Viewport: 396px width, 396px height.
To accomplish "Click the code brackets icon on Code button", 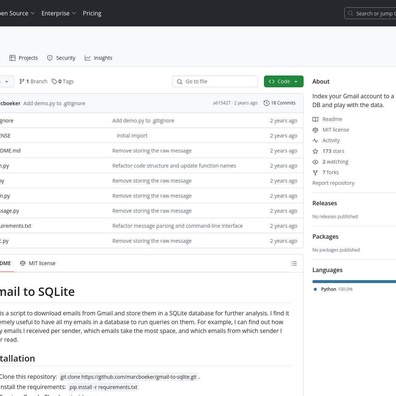I will 272,81.
